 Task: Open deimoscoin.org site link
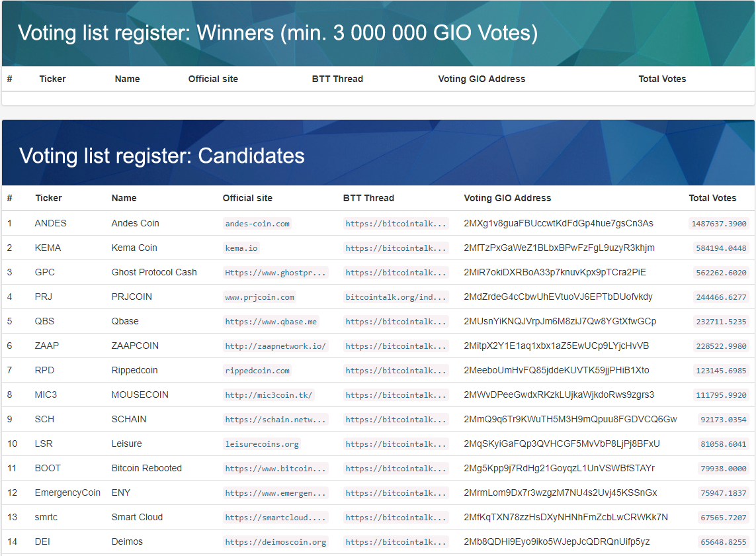[275, 542]
